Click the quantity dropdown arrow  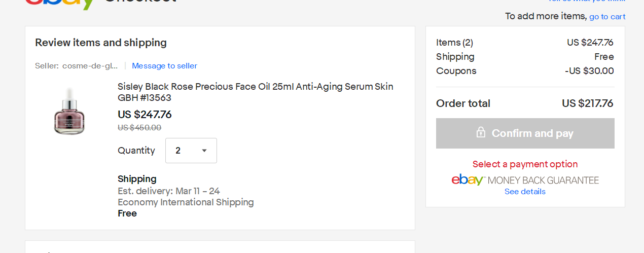pyautogui.click(x=204, y=151)
